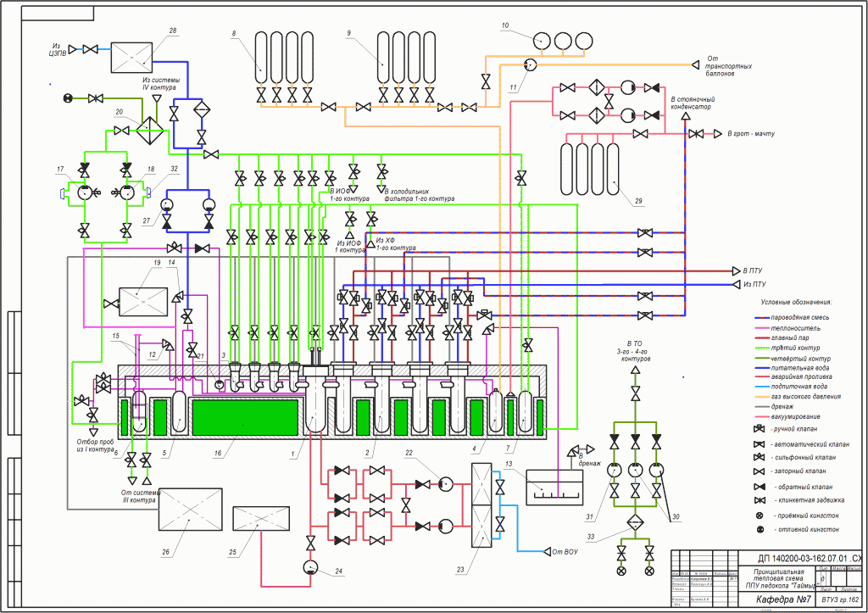Click the arrow pointing to 'В стояночный конденсатор'
Screen dimensions: 868x613
[685, 116]
